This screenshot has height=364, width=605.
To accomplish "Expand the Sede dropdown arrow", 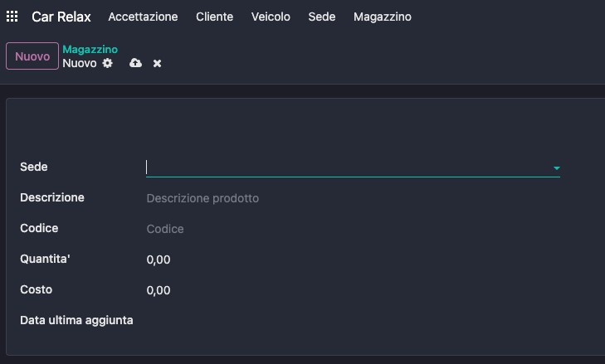I will point(556,168).
